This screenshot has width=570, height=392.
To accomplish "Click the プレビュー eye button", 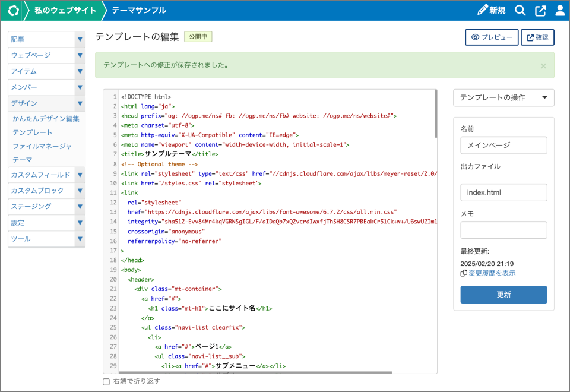I will tap(491, 37).
